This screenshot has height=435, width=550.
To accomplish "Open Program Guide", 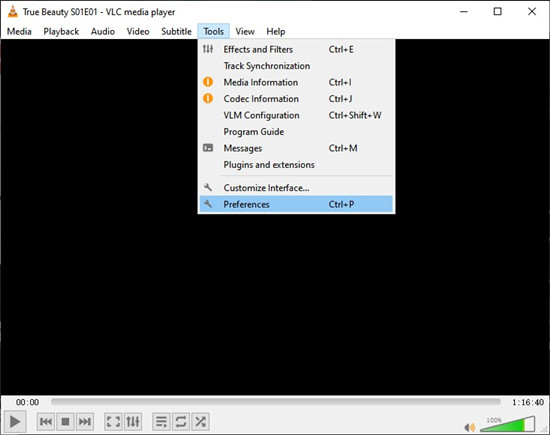I will pos(296,132).
